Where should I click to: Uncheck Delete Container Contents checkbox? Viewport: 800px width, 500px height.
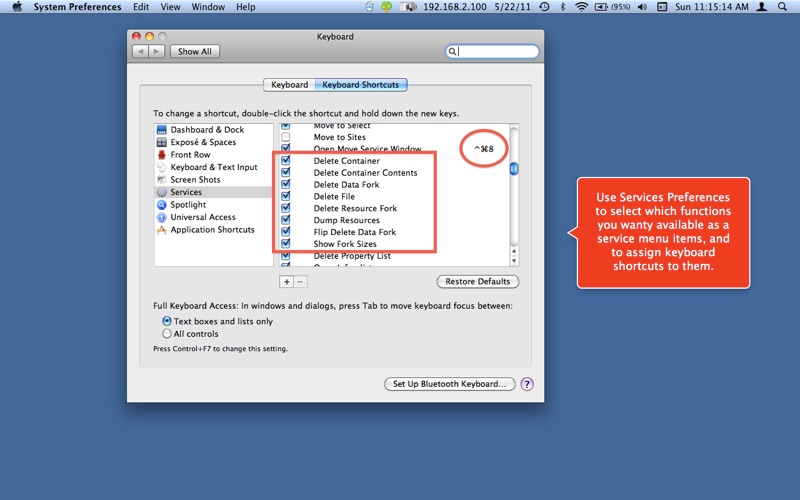coord(286,172)
